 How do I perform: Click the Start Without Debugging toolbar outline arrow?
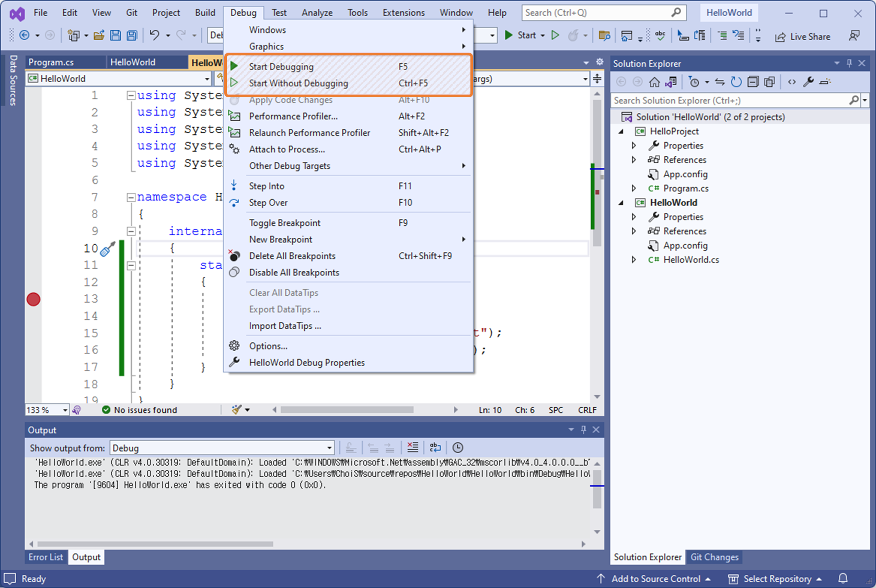(x=556, y=35)
